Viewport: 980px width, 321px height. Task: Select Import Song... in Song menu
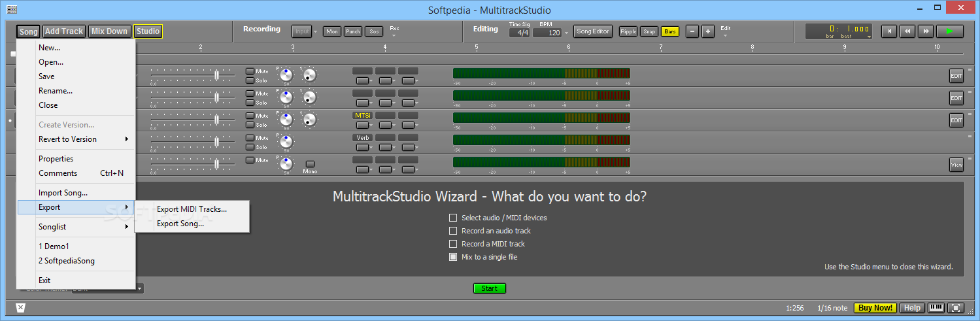pyautogui.click(x=76, y=193)
